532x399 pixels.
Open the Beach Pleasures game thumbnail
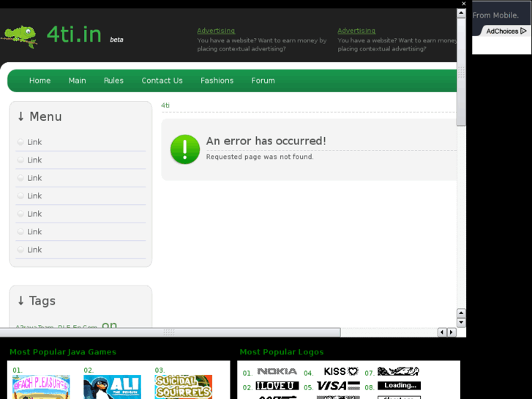click(41, 387)
